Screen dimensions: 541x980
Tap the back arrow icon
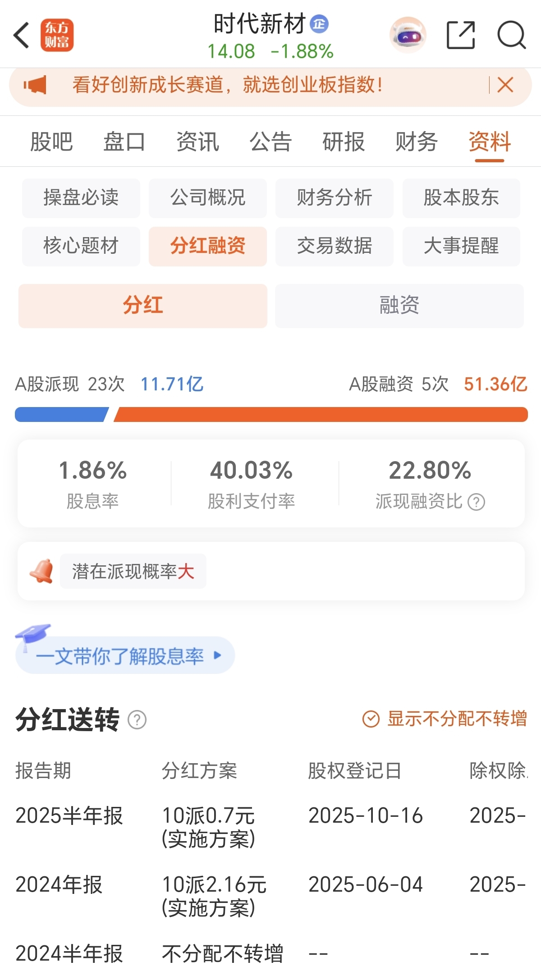pos(22,35)
